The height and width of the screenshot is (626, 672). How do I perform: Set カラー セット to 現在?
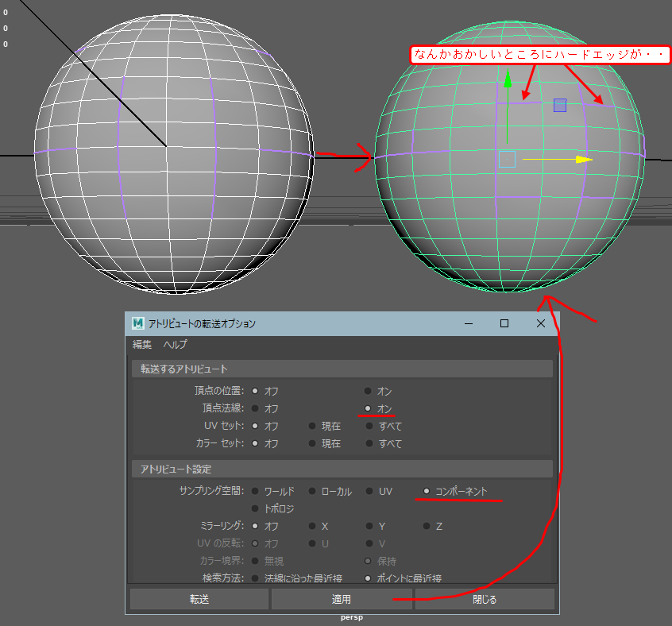click(311, 443)
